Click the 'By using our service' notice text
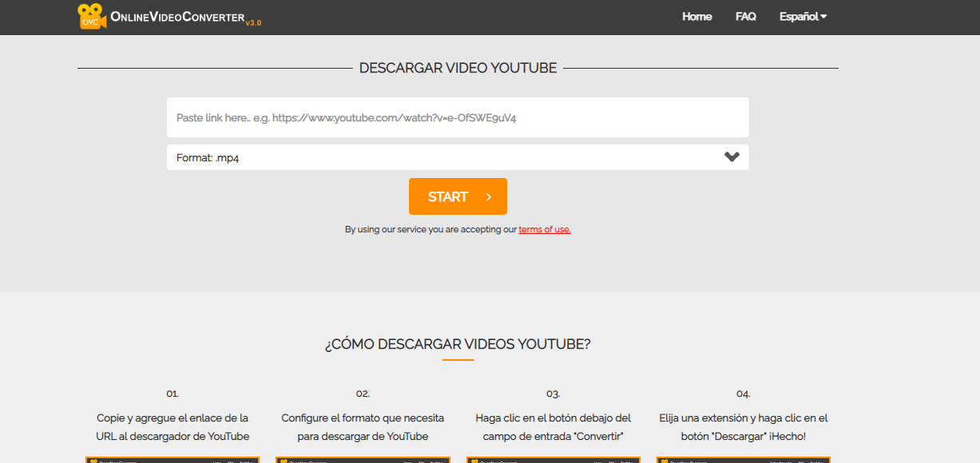Screen dimensions: 980x463 pyautogui.click(x=458, y=229)
